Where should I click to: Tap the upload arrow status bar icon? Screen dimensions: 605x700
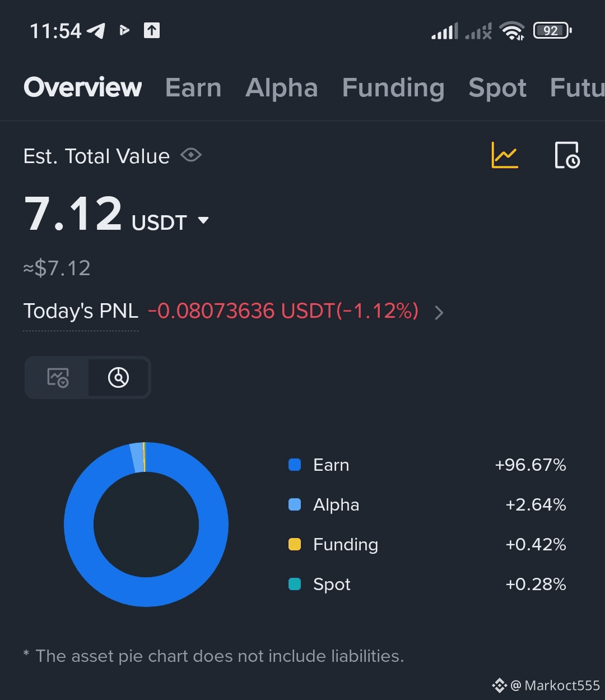pos(152,31)
